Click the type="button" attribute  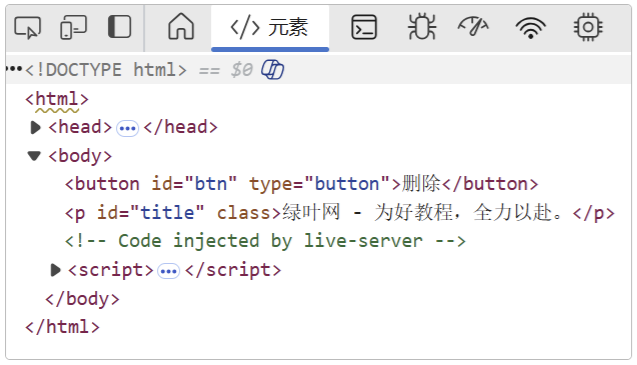[x=319, y=184]
